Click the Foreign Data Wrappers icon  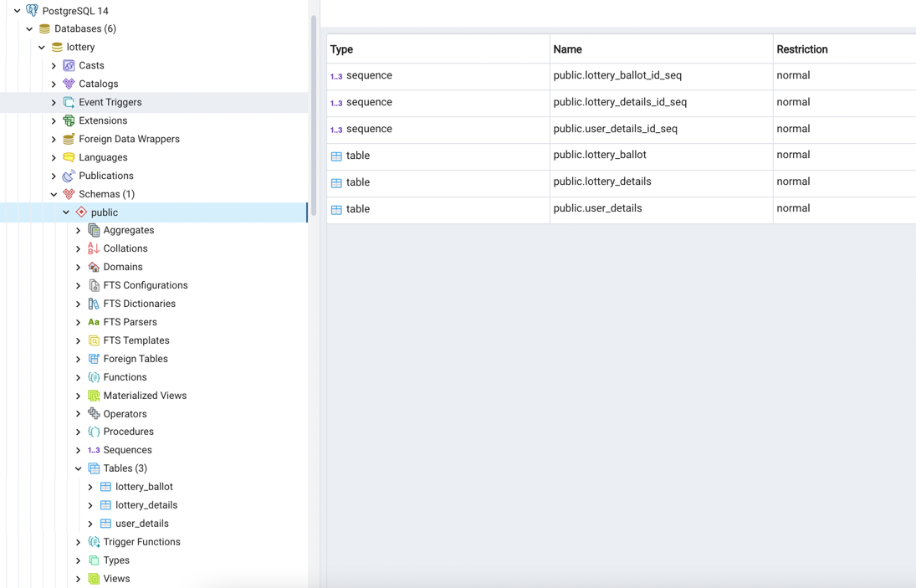point(69,139)
